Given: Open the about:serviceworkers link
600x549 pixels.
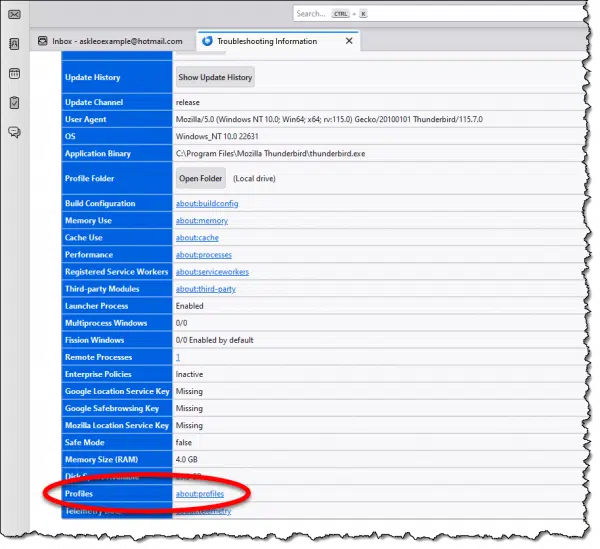Looking at the screenshot, I should click(212, 272).
